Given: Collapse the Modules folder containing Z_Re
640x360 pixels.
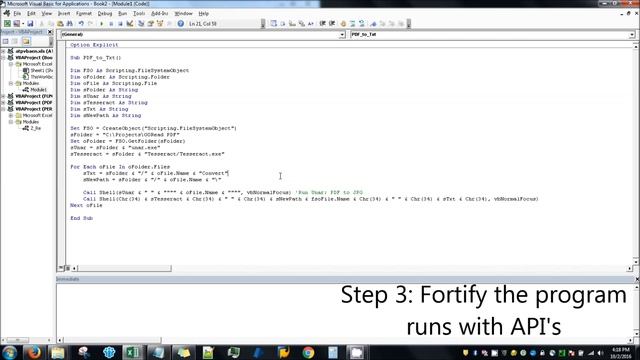Looking at the screenshot, I should (x=11, y=122).
